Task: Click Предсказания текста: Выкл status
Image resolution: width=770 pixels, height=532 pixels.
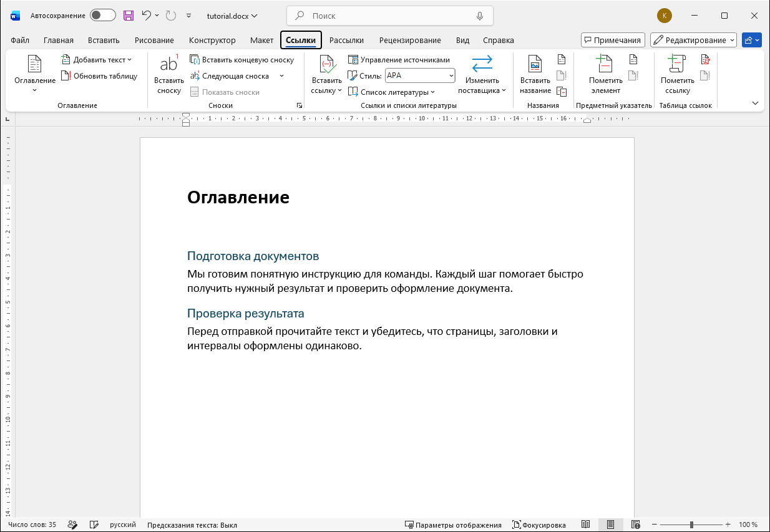Action: point(192,525)
